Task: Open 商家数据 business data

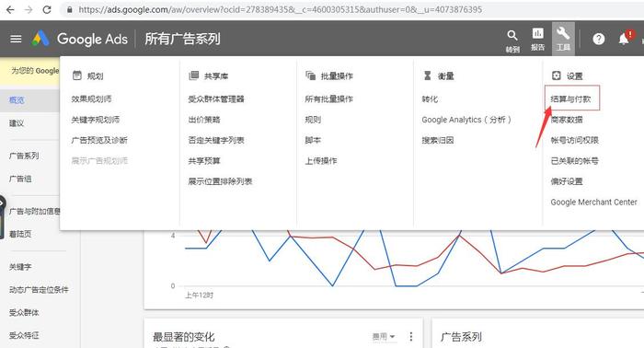Action: click(x=567, y=120)
